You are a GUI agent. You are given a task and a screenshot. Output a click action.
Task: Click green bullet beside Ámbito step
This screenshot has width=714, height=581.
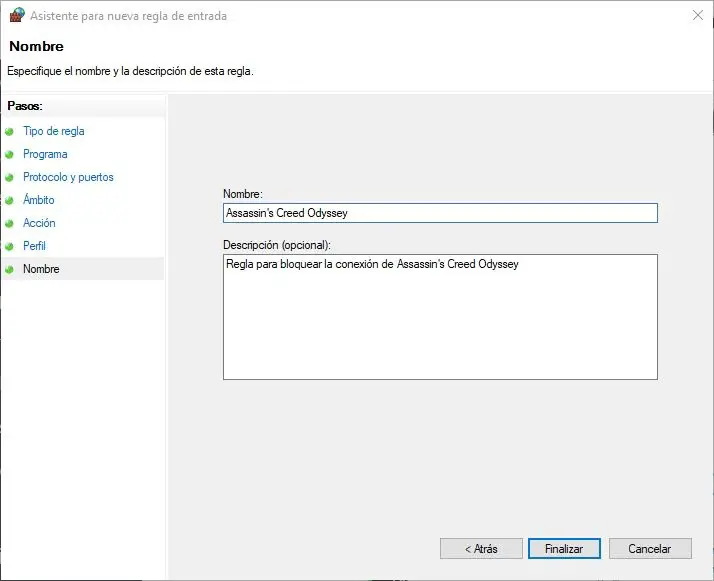10,200
